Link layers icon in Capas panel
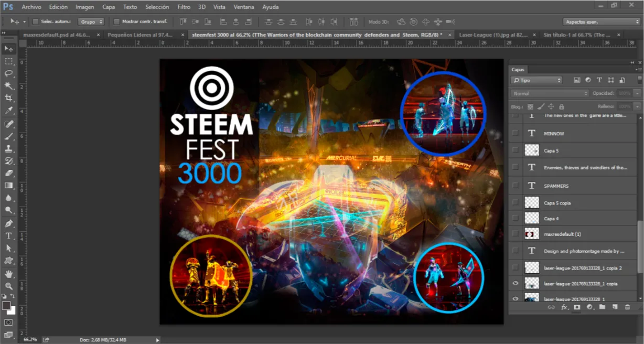 [551, 307]
